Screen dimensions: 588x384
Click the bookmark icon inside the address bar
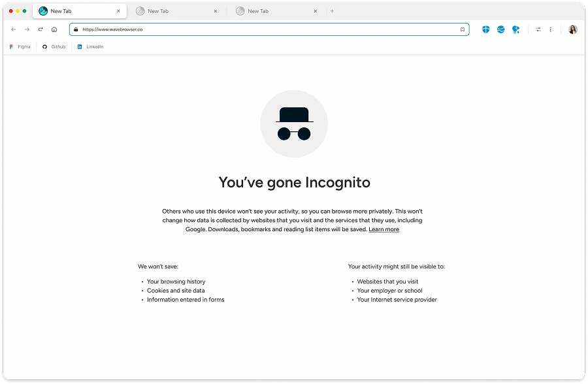pyautogui.click(x=463, y=29)
